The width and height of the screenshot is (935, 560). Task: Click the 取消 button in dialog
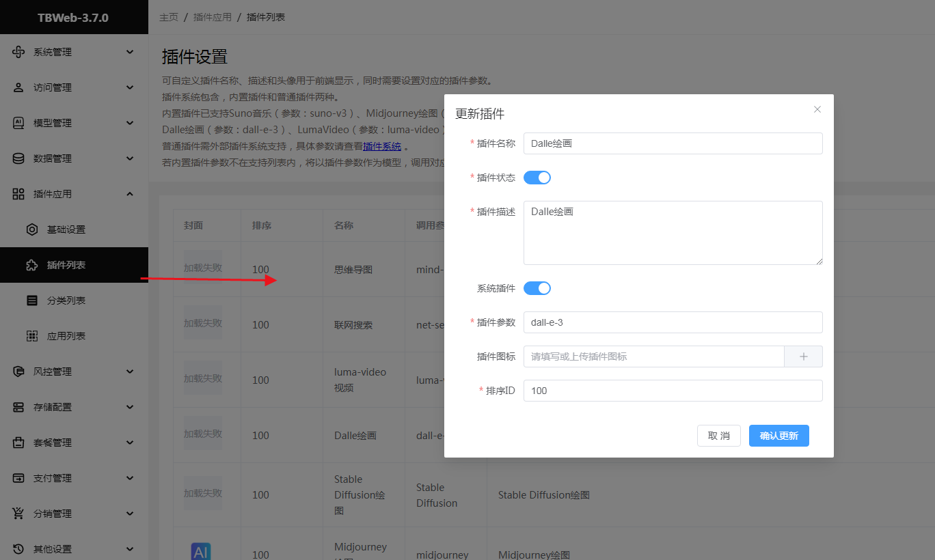(x=718, y=436)
